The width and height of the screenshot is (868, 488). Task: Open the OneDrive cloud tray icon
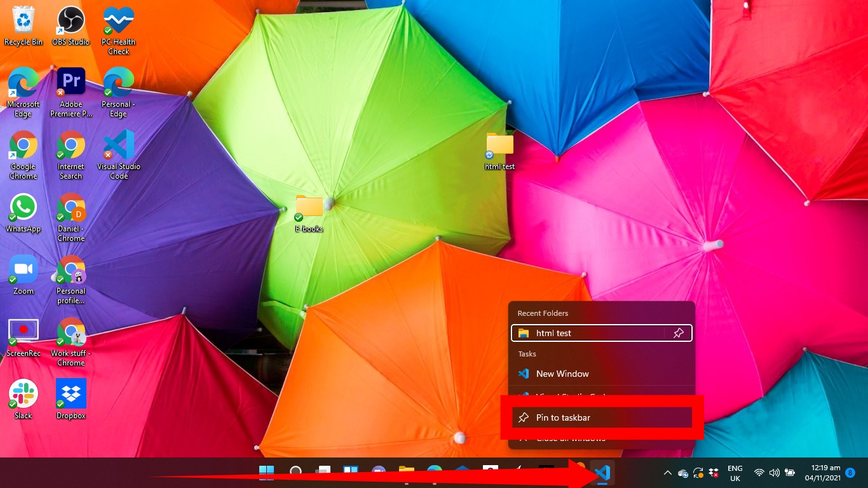(x=683, y=473)
